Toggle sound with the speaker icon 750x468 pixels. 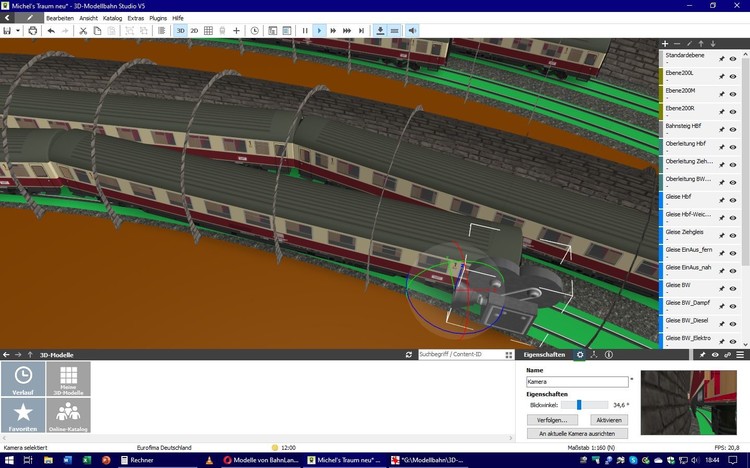(412, 31)
